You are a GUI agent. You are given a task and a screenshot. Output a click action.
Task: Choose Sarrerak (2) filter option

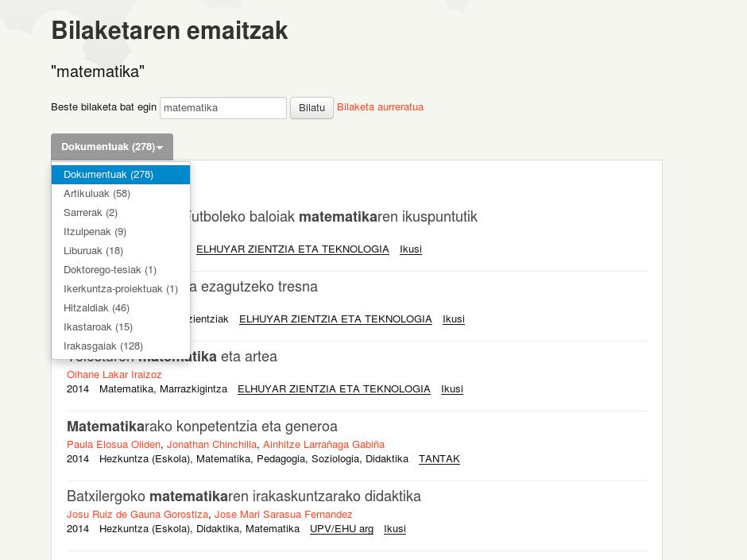click(91, 213)
